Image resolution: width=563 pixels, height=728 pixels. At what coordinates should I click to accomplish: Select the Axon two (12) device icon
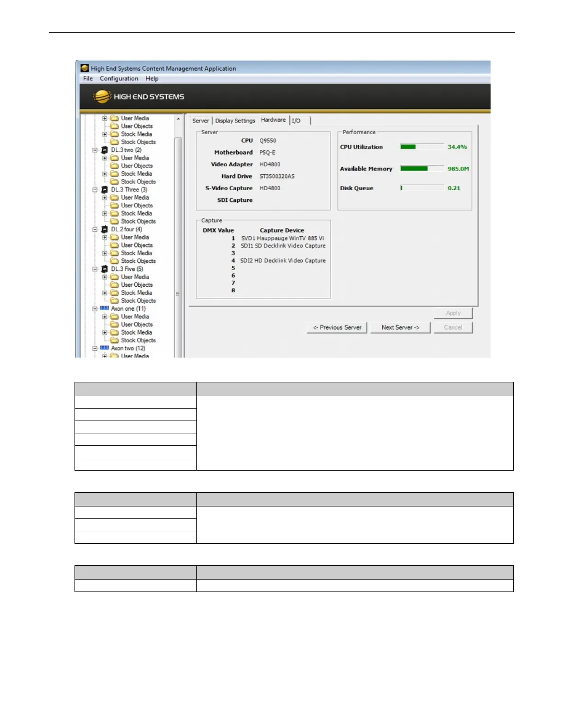pyautogui.click(x=104, y=348)
